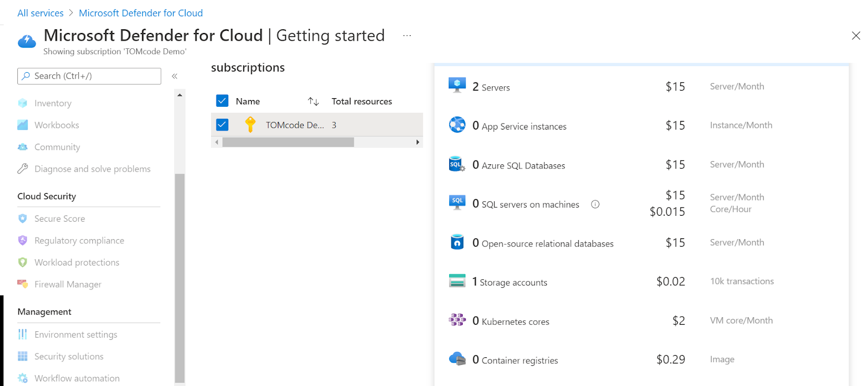The width and height of the screenshot is (868, 386).
Task: Open Regulatory compliance in the sidebar
Action: coord(79,241)
